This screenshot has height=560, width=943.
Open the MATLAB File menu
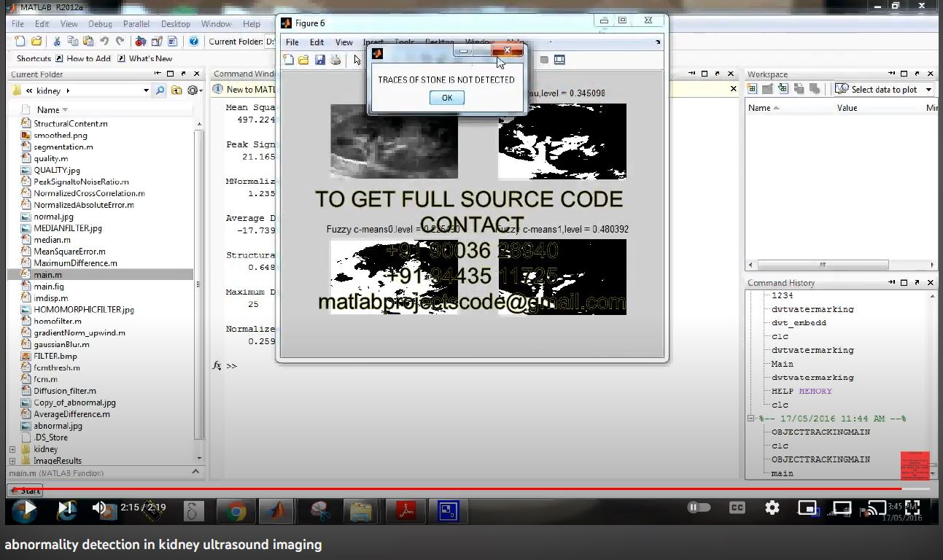tap(18, 24)
